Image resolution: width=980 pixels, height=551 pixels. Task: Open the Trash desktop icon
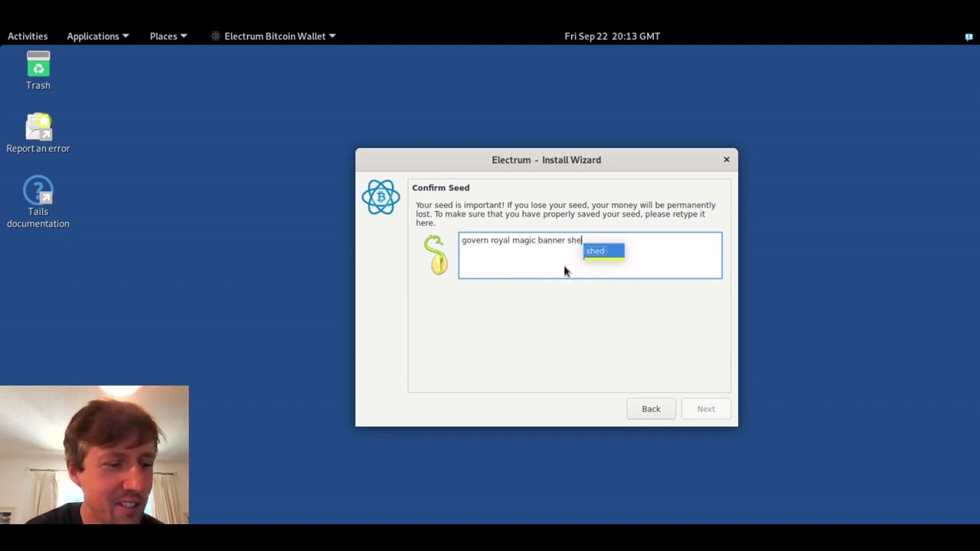[x=38, y=70]
